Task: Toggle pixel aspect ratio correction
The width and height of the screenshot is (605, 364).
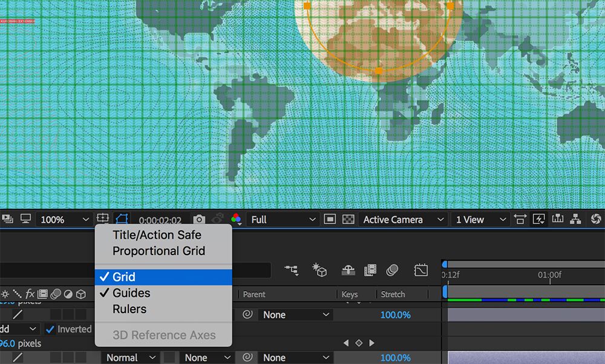Action: (520, 219)
